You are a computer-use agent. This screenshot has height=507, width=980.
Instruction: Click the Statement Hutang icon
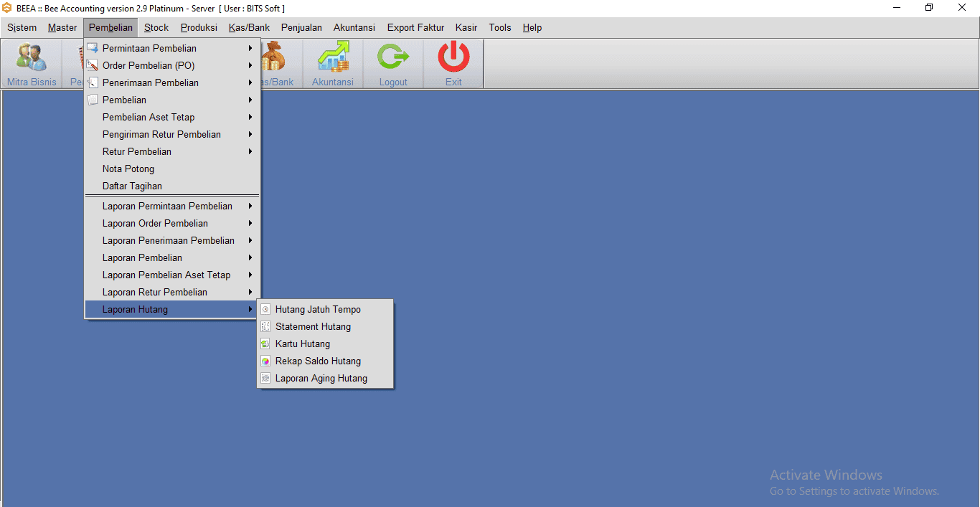(x=265, y=327)
